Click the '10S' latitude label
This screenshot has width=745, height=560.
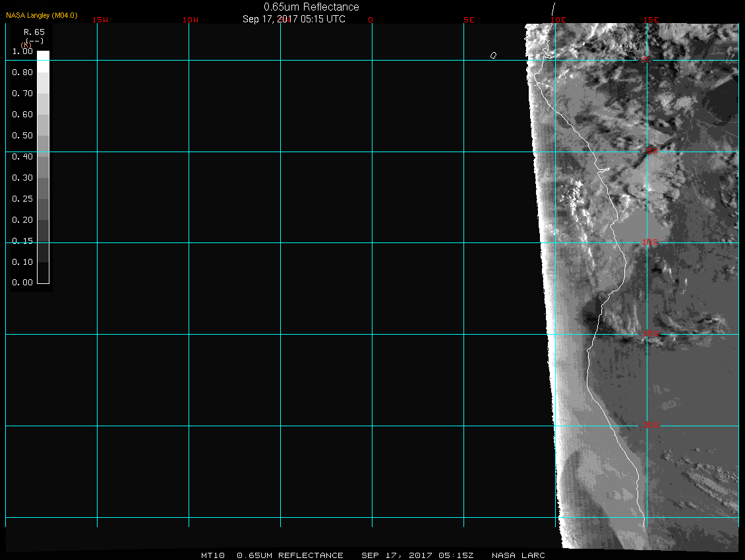pos(650,242)
